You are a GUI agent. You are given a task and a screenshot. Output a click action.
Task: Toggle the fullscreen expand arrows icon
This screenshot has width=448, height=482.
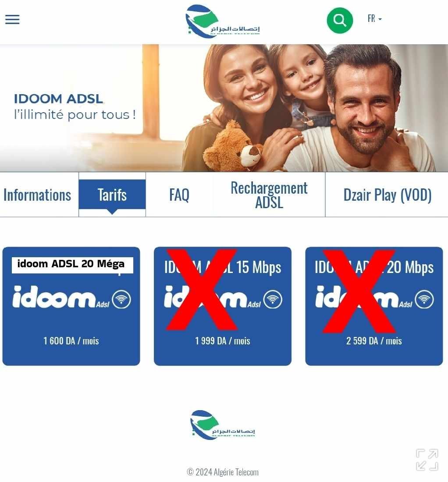[427, 460]
